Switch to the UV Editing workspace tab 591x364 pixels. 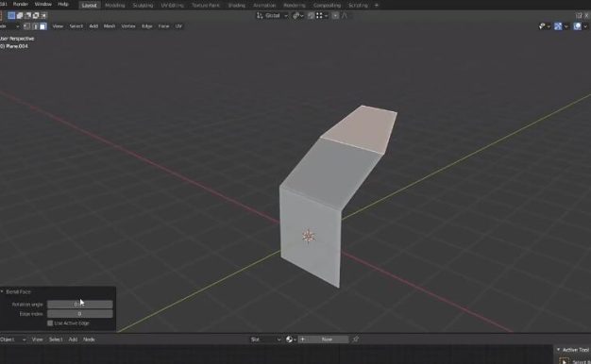[172, 6]
